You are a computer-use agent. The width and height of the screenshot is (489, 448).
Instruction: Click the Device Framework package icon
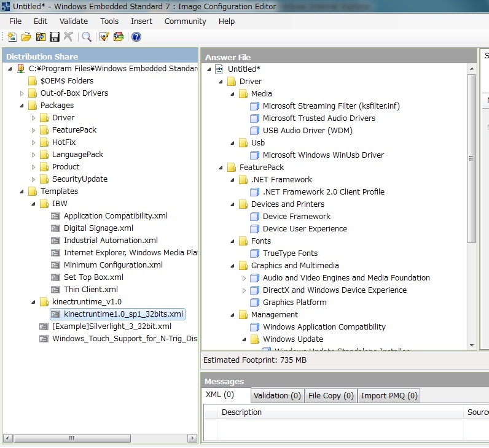254,217
